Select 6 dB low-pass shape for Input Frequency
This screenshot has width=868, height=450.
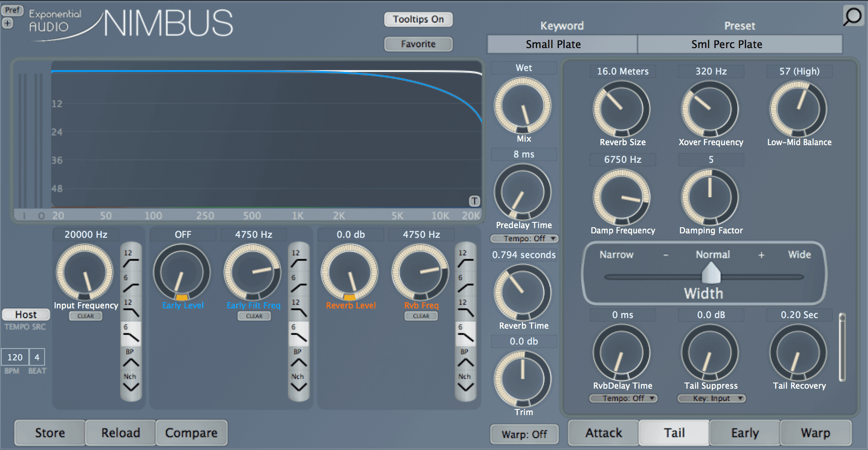131,334
